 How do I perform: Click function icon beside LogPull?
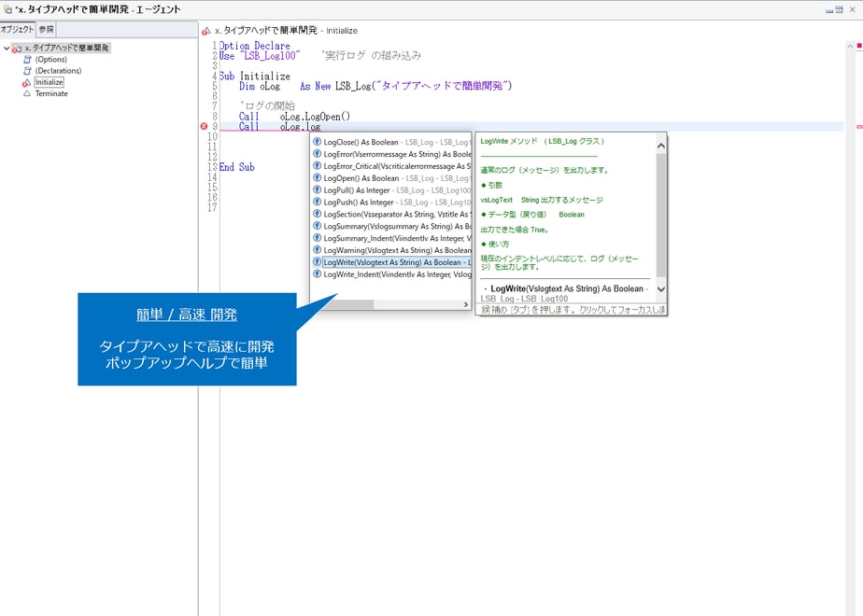coord(317,189)
